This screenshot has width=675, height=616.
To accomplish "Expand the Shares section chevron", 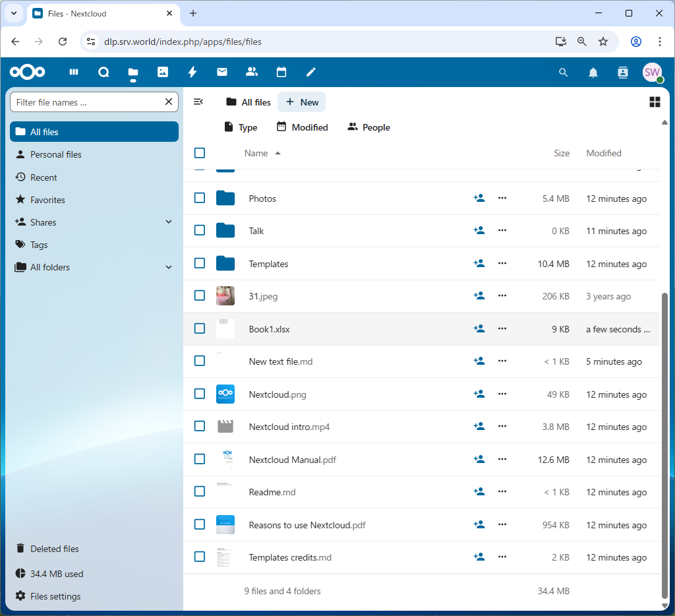I will 169,222.
